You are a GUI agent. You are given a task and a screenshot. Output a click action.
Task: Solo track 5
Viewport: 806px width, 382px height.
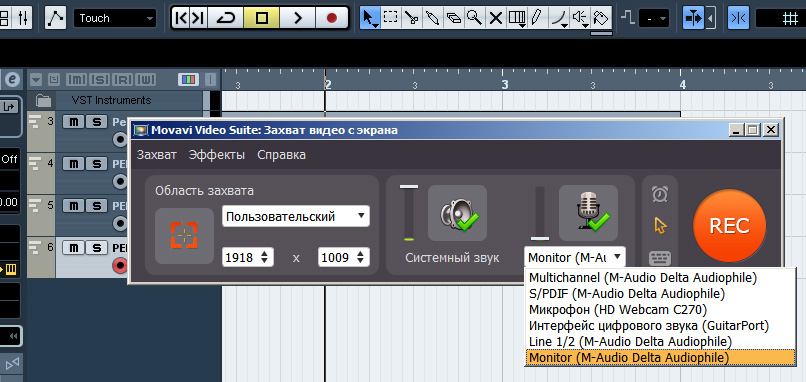96,206
